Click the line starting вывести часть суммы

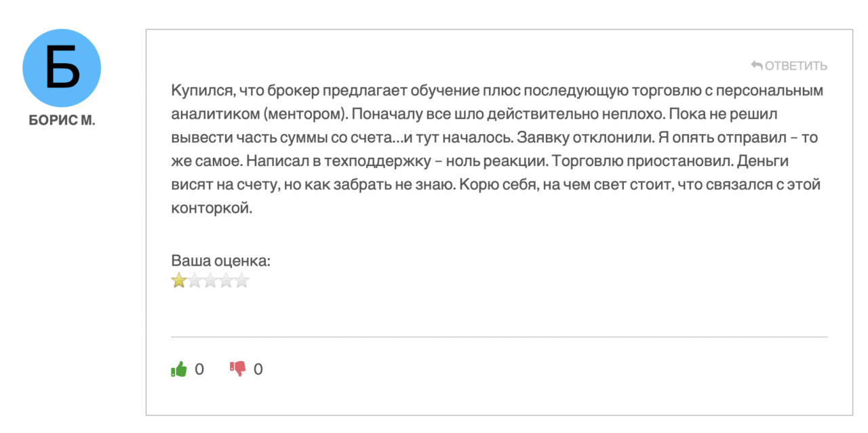[494, 138]
